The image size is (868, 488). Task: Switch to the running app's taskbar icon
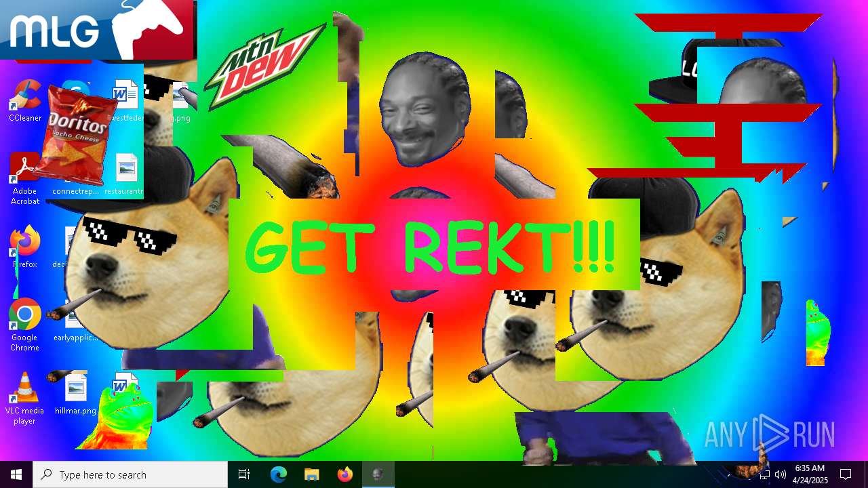pyautogui.click(x=378, y=474)
